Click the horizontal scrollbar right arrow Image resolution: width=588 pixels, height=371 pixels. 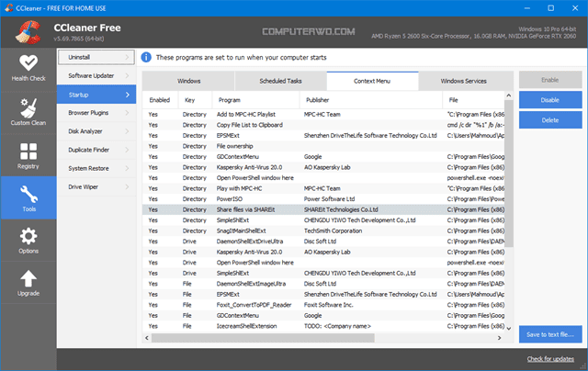499,338
